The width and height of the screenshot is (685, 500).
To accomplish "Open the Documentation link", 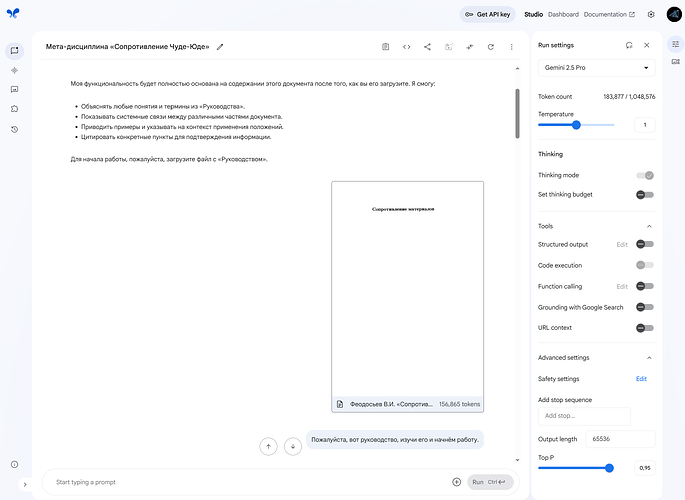I will click(x=608, y=15).
